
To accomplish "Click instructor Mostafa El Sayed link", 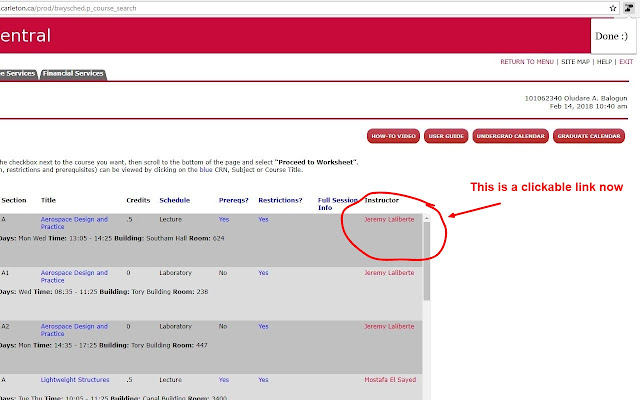I will [x=390, y=380].
